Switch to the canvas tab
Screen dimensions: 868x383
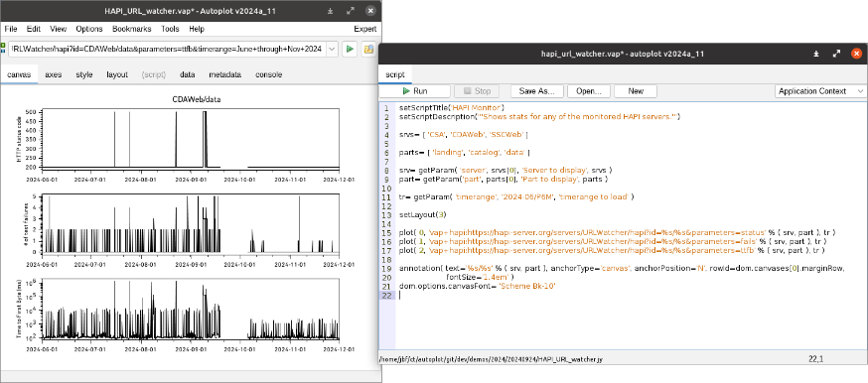19,74
